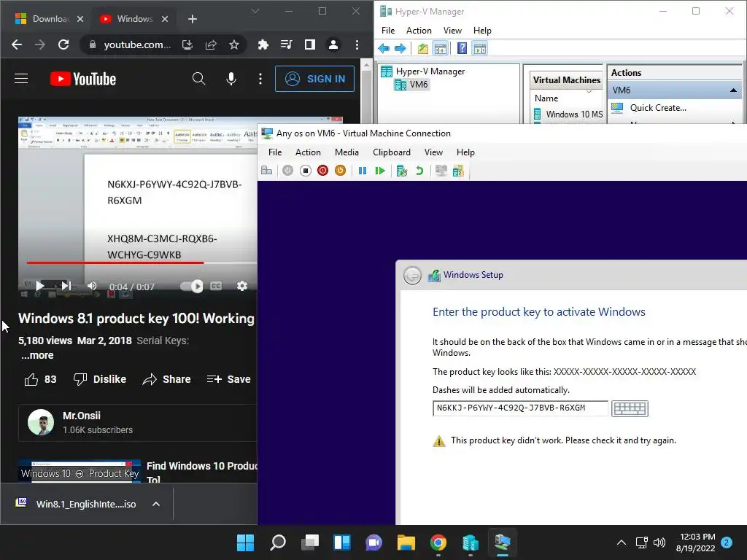747x560 pixels.
Task: Click the product key input field
Action: (x=520, y=408)
